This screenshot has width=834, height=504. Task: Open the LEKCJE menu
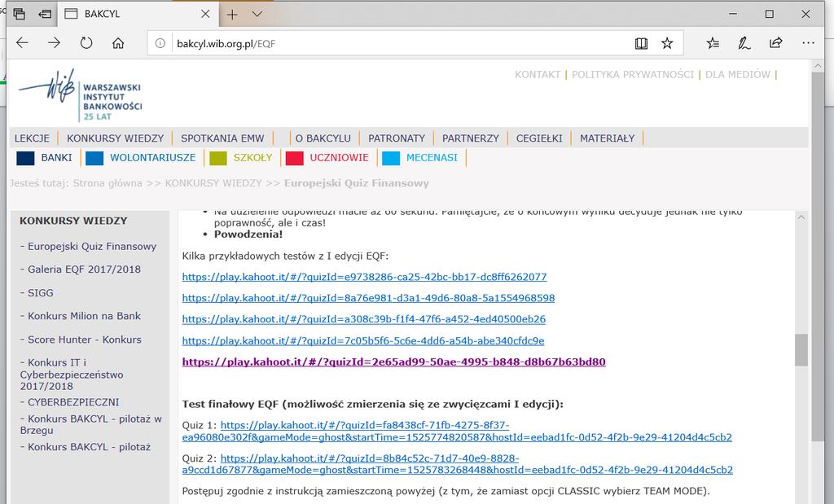point(32,138)
